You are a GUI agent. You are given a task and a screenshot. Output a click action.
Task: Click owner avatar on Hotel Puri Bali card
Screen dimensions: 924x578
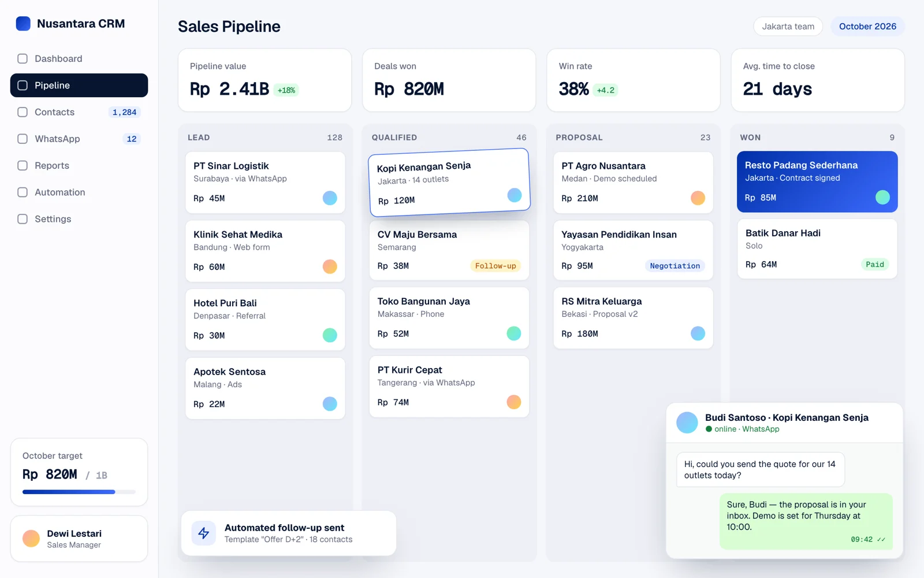click(330, 335)
